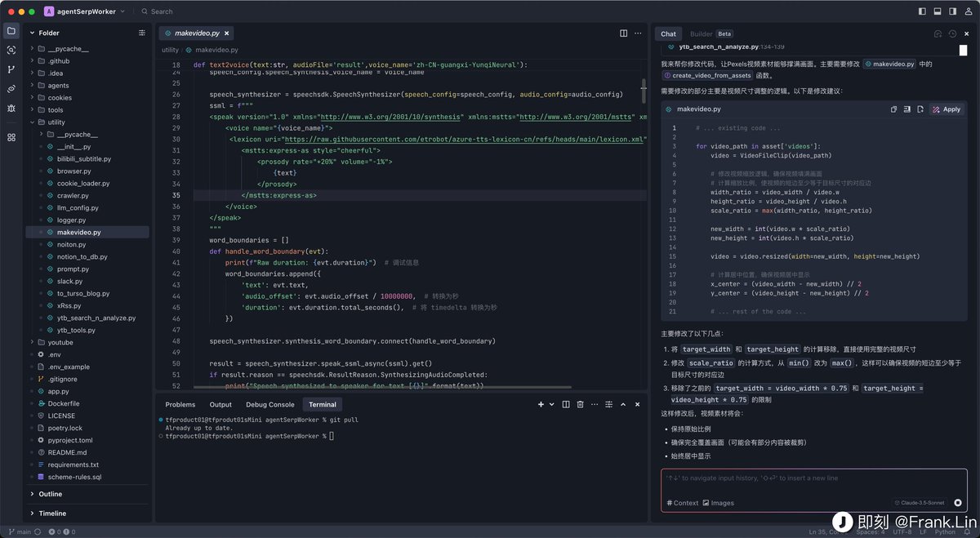
Task: Switch to the Output tab
Action: pyautogui.click(x=220, y=404)
